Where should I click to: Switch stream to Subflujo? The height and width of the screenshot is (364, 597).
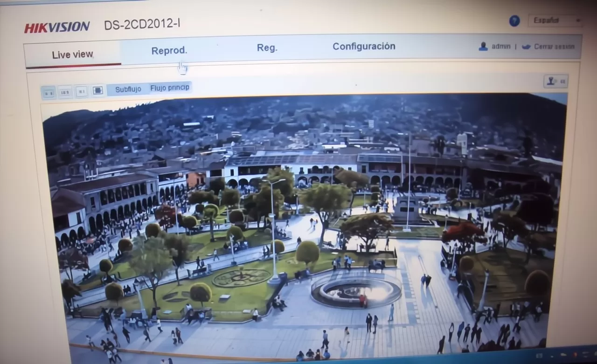click(128, 89)
